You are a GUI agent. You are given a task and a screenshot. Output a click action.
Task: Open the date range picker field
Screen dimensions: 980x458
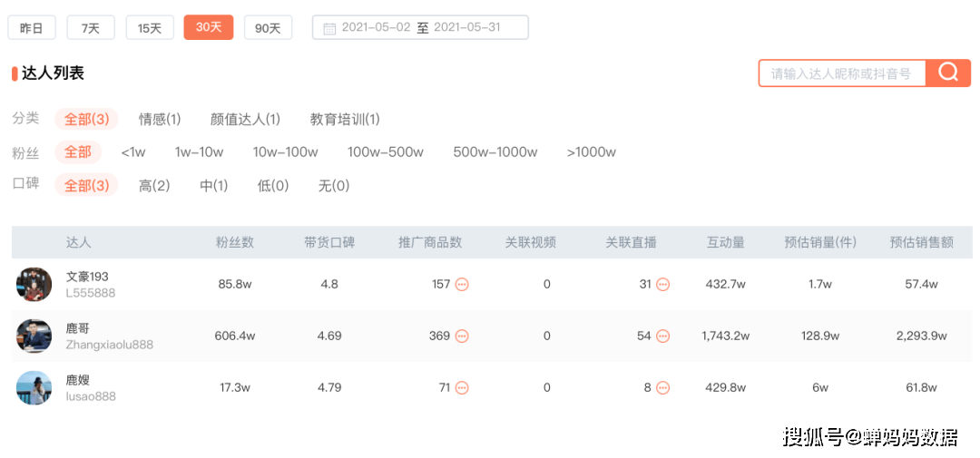pyautogui.click(x=421, y=28)
